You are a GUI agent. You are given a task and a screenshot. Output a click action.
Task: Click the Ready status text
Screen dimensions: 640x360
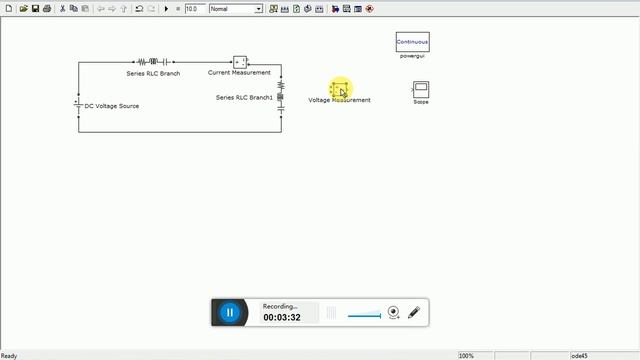click(x=9, y=356)
